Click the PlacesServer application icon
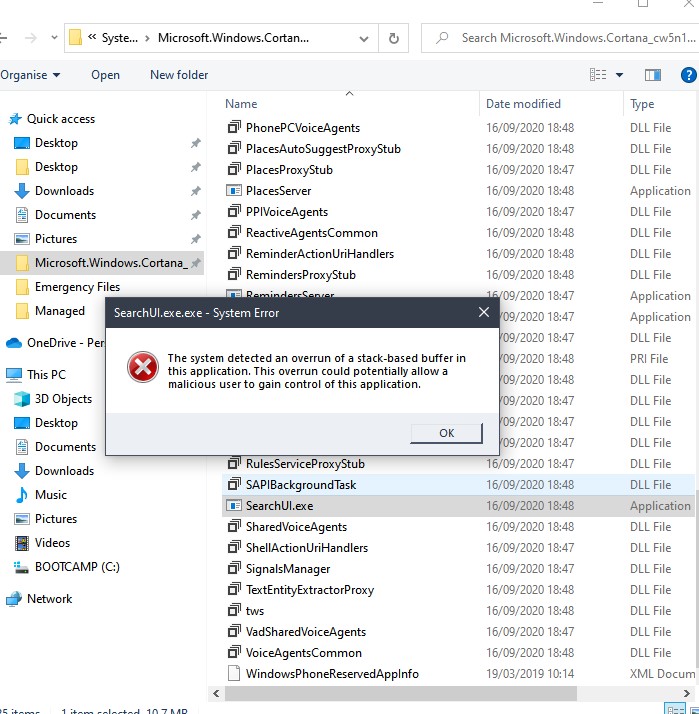699x714 pixels. 234,190
